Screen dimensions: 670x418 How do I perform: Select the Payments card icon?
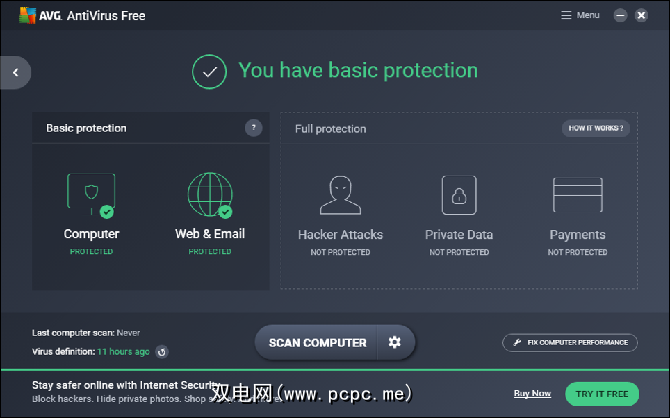click(x=577, y=193)
